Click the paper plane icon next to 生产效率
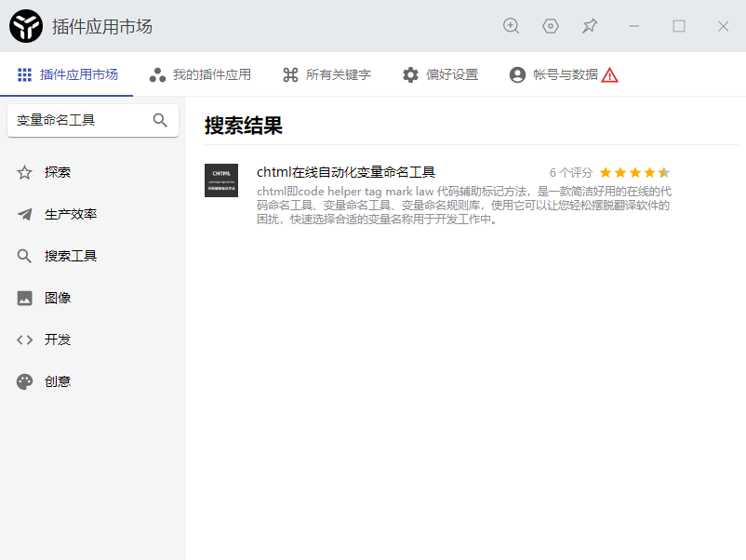Image resolution: width=746 pixels, height=560 pixels. 24,214
